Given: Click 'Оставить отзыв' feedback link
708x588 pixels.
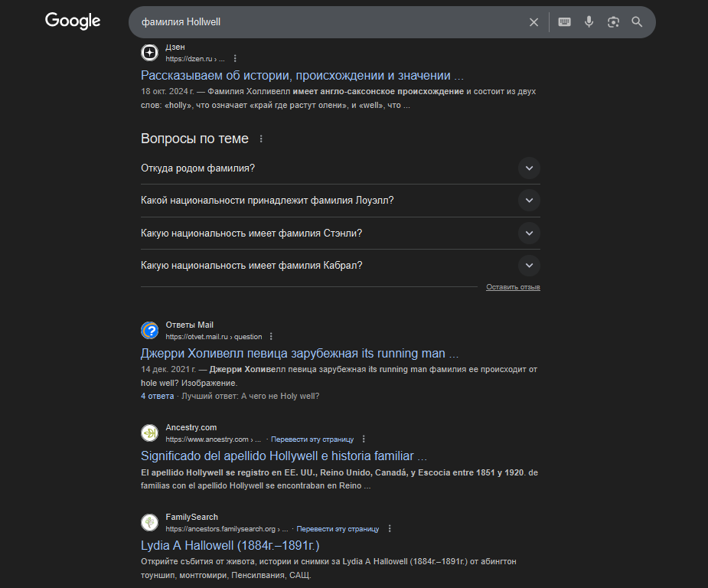Looking at the screenshot, I should click(x=513, y=287).
